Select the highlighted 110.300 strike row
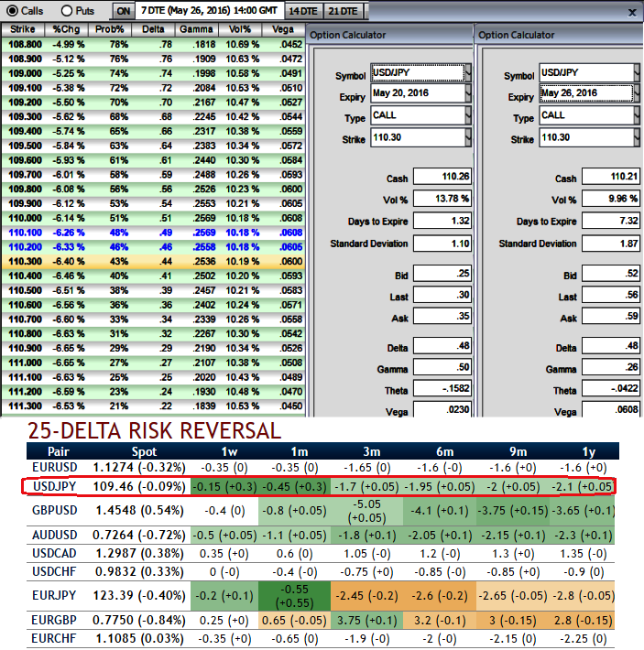 click(x=24, y=260)
